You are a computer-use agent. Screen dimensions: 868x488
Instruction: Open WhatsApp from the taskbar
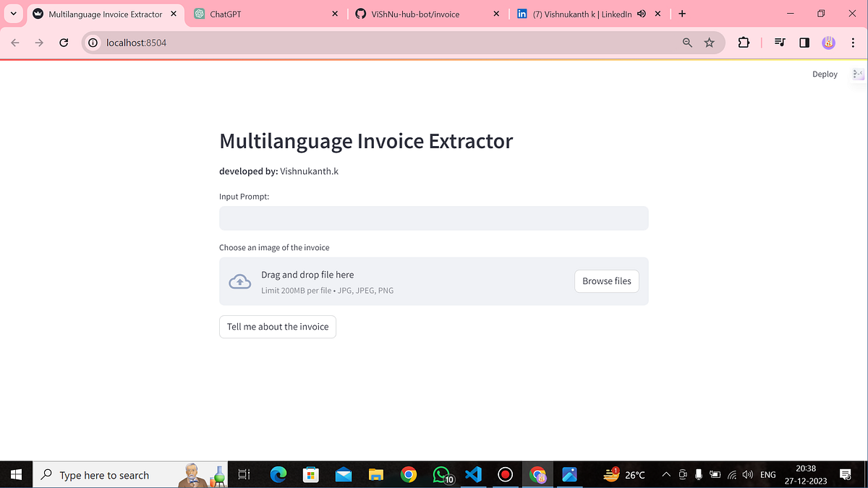(441, 475)
